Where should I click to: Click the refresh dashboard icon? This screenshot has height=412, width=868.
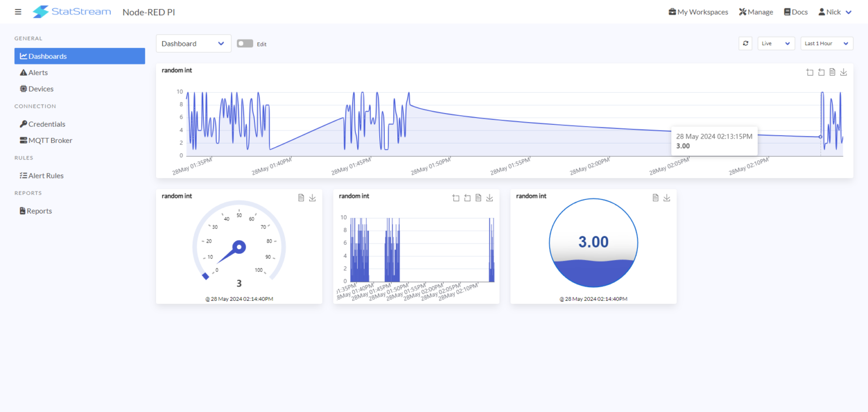tap(745, 44)
